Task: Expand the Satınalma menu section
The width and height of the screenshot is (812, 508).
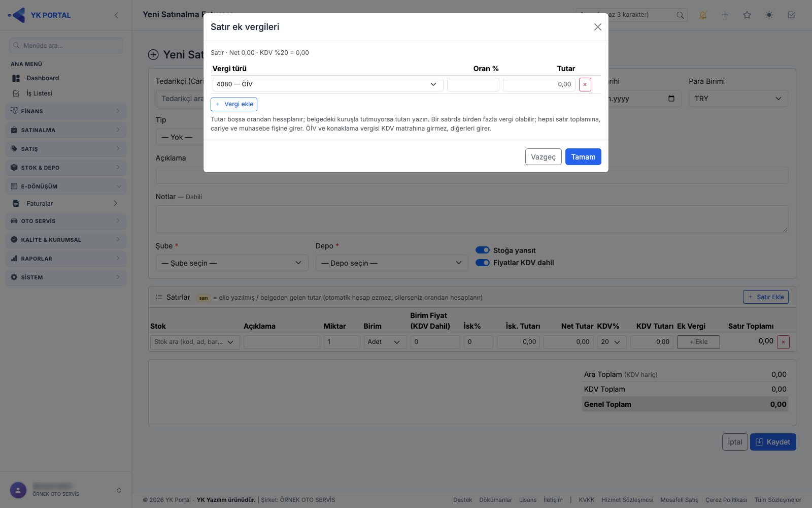Action: tap(66, 130)
